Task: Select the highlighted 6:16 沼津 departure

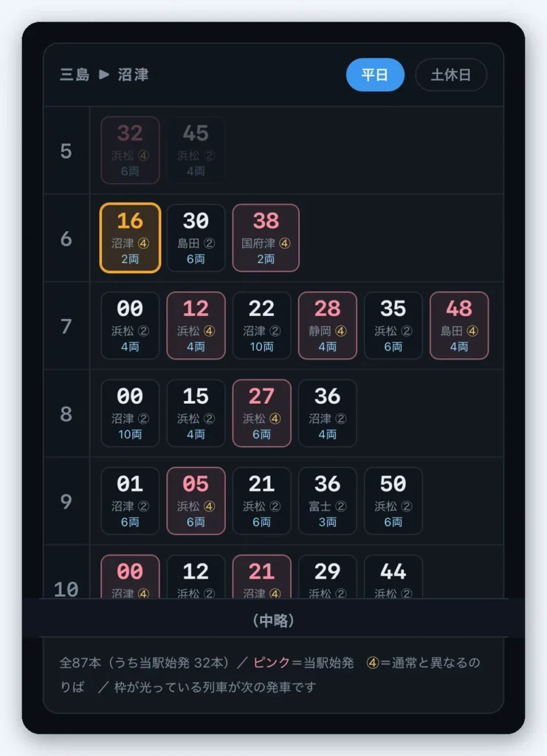Action: click(130, 238)
